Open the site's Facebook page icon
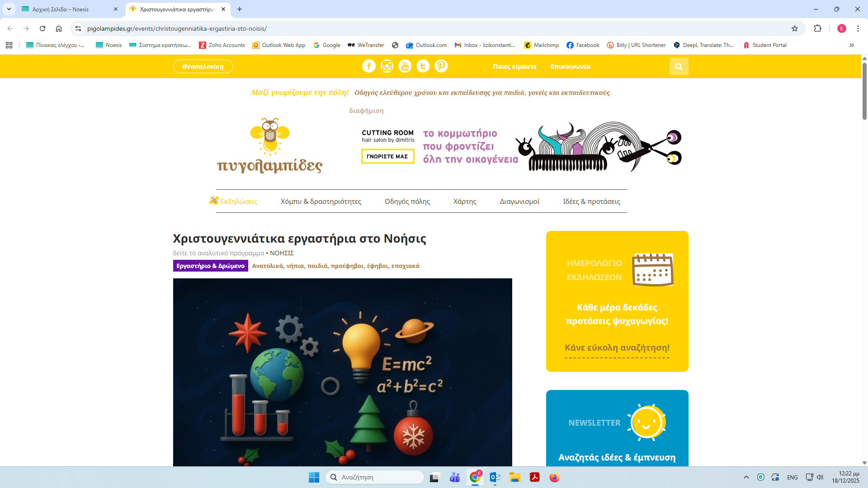The height and width of the screenshot is (488, 868). coord(368,66)
